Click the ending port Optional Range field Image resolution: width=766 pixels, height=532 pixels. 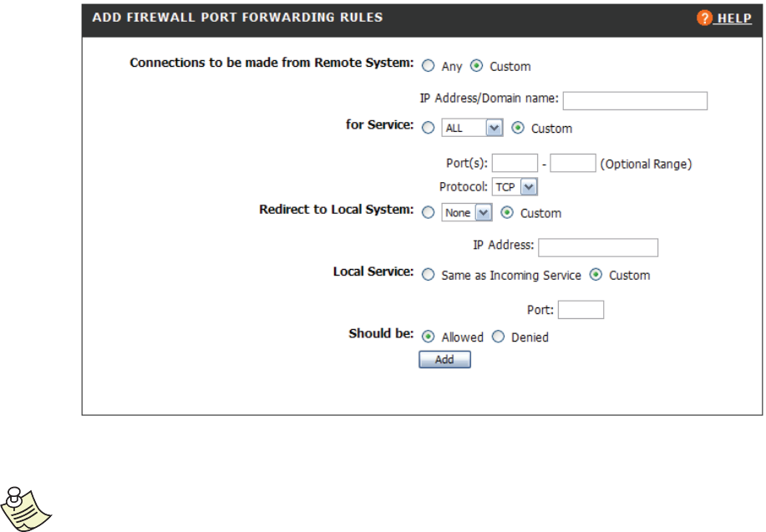click(x=572, y=163)
